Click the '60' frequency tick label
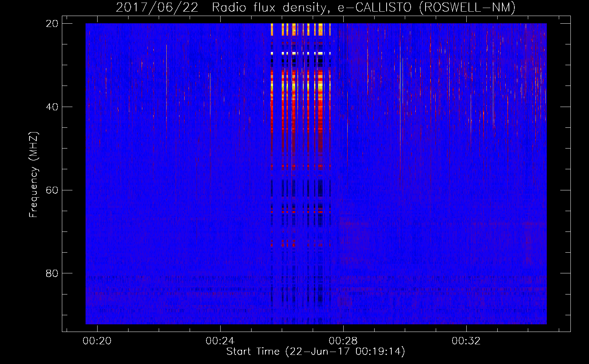Viewport: 589px width, 364px height. click(x=52, y=190)
